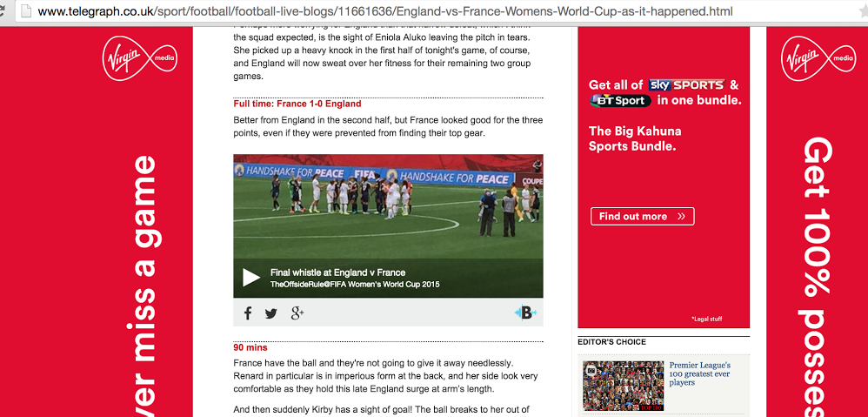Viewport: 868px width, 417px height.
Task: Share video via Twitter bird icon
Action: coord(270,314)
